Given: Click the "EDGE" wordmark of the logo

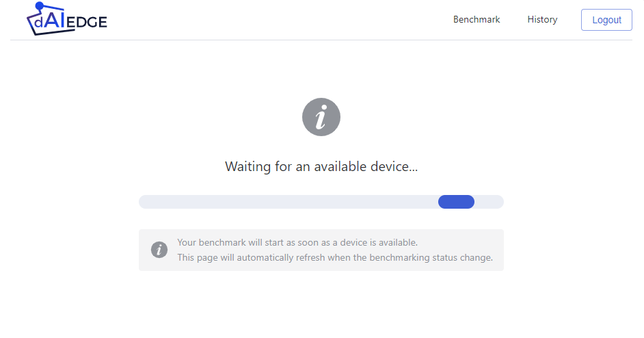Looking at the screenshot, I should (x=87, y=22).
